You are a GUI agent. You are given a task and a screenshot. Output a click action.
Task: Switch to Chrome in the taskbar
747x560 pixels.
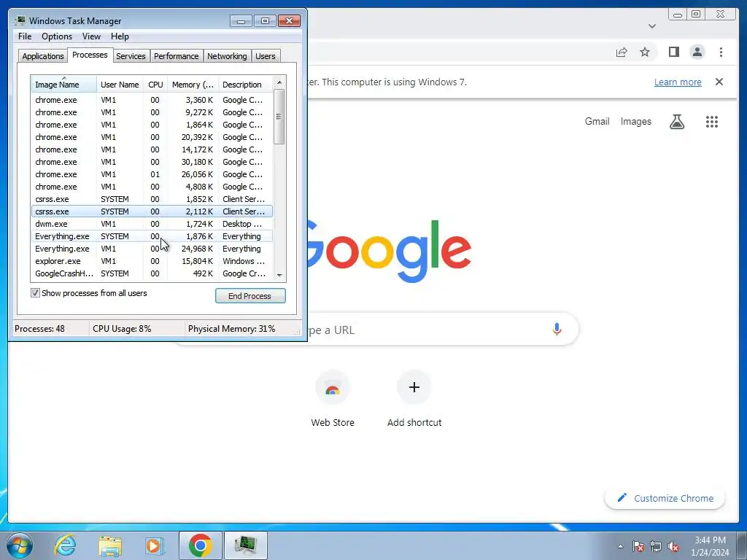[x=200, y=545]
